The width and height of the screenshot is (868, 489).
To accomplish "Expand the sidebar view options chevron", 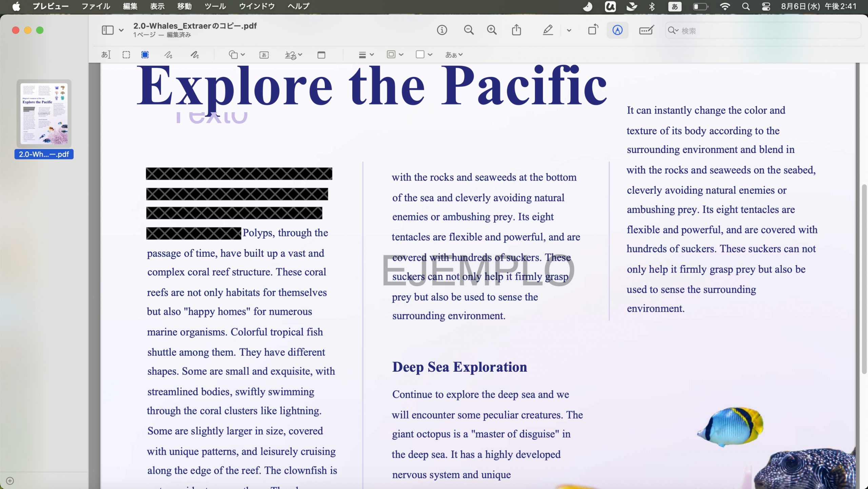I will click(x=121, y=30).
